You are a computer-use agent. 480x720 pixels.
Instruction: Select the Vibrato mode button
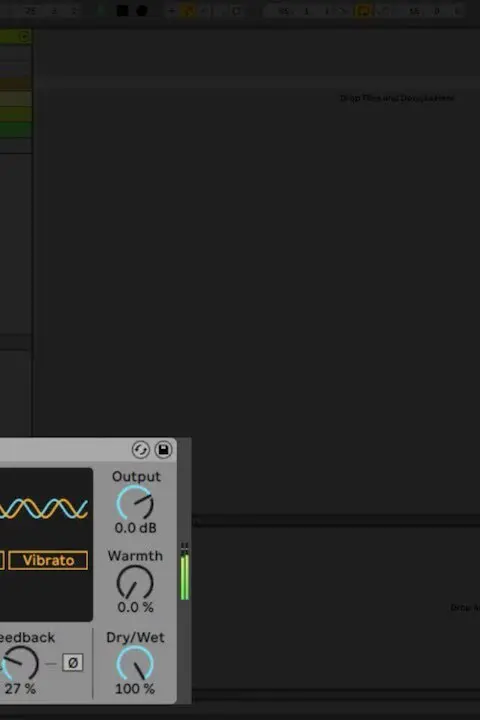tap(48, 561)
